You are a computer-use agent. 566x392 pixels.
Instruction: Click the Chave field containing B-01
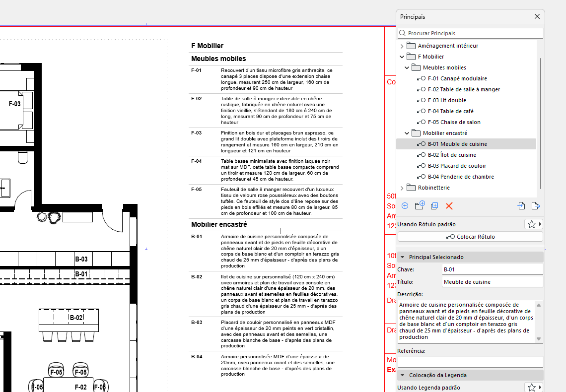coord(493,269)
